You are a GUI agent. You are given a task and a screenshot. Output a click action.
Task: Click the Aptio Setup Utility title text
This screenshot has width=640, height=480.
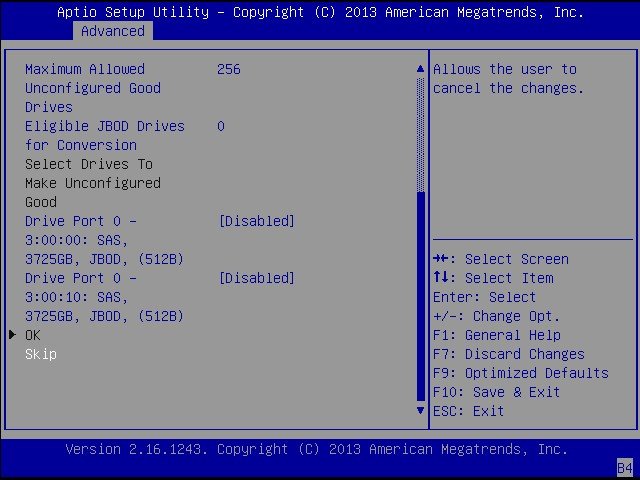(x=320, y=12)
